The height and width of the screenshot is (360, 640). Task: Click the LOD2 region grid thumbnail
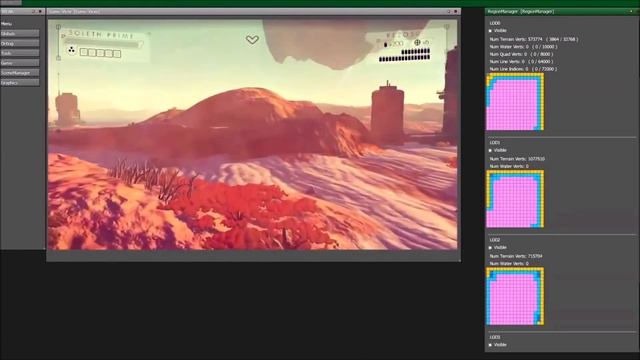point(515,296)
